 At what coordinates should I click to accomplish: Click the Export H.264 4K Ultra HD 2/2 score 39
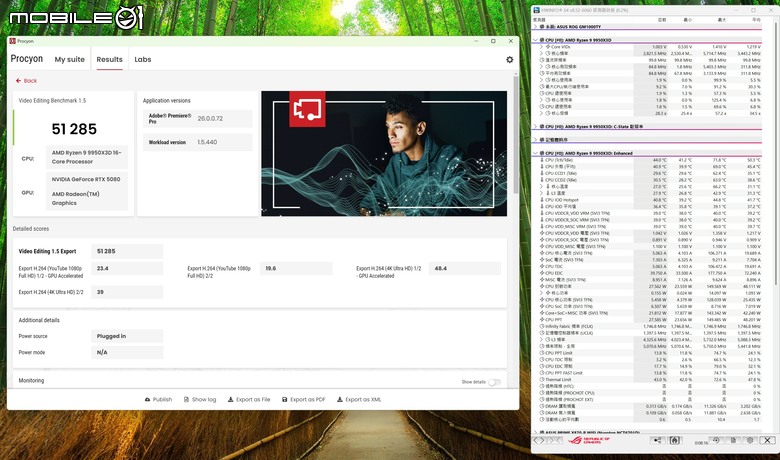(x=127, y=292)
